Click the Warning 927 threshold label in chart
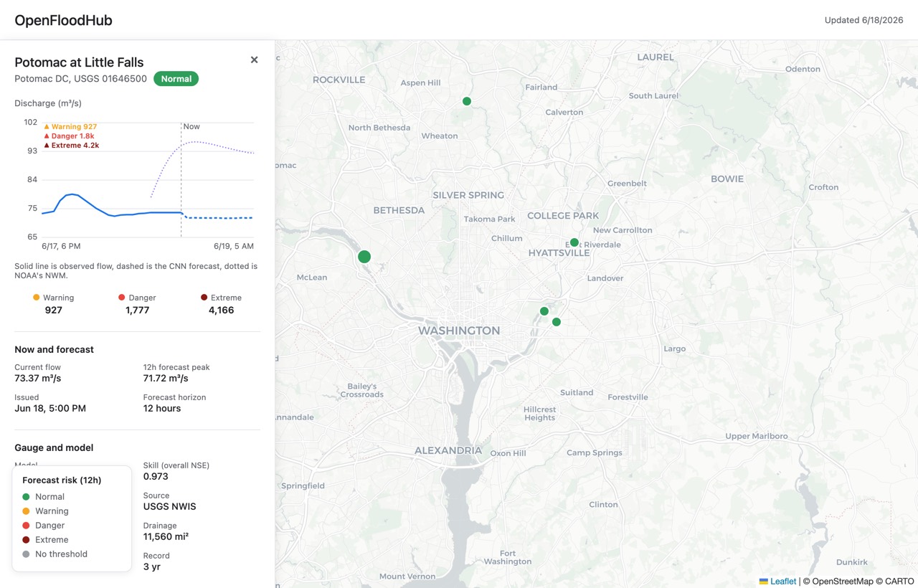918x588 pixels. pyautogui.click(x=70, y=127)
